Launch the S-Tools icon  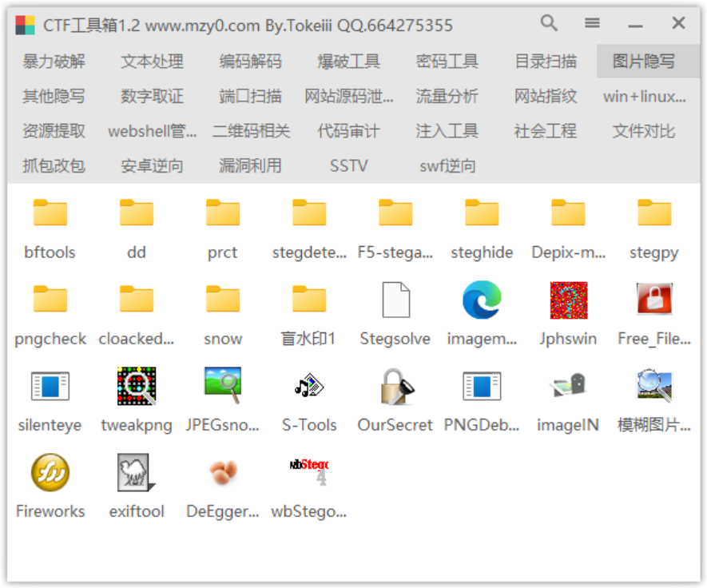(x=309, y=386)
